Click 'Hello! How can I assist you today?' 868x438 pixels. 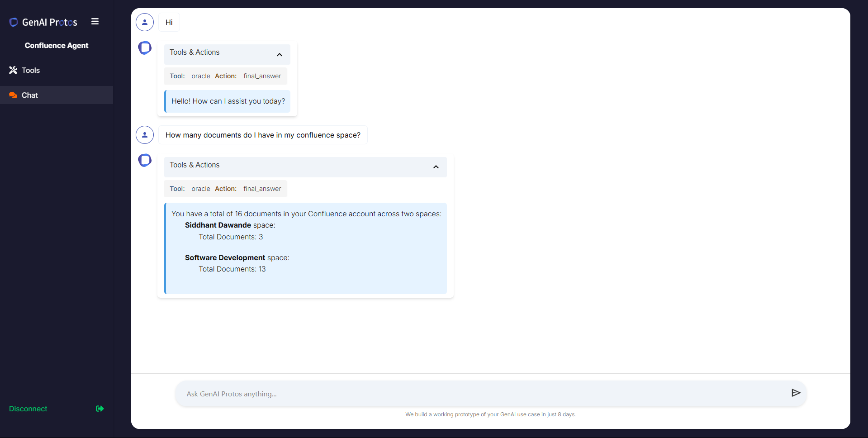228,101
